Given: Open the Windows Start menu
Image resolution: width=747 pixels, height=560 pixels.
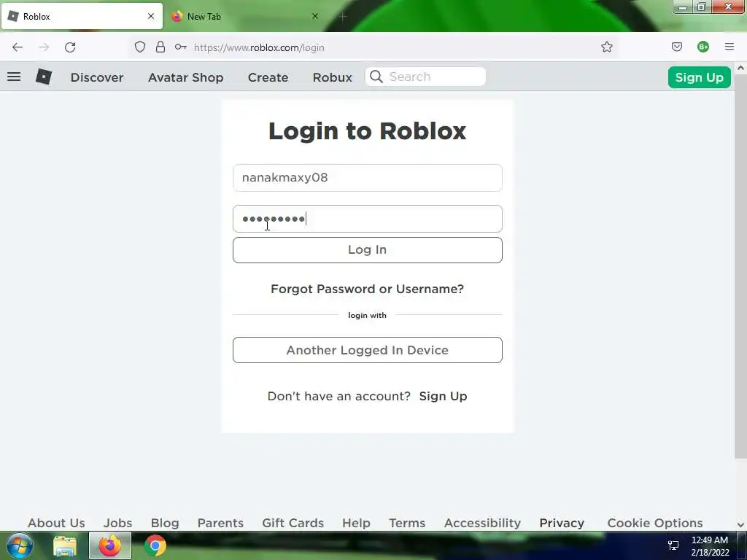Looking at the screenshot, I should click(19, 545).
